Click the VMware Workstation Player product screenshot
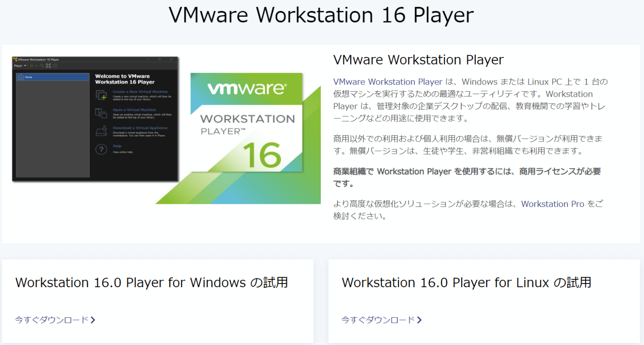 click(x=95, y=119)
